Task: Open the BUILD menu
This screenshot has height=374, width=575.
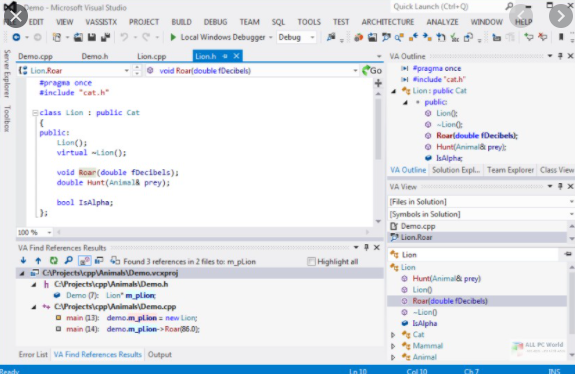Action: (182, 22)
